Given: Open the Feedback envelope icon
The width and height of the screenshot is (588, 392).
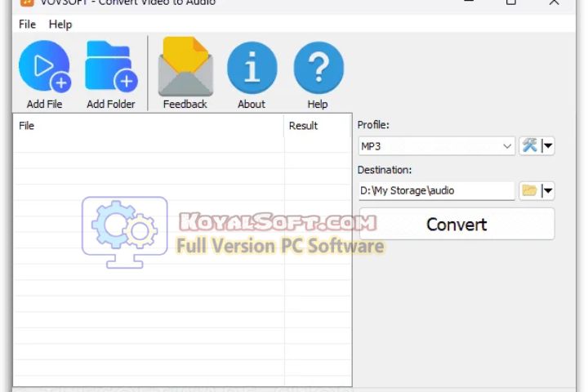Looking at the screenshot, I should point(185,66).
